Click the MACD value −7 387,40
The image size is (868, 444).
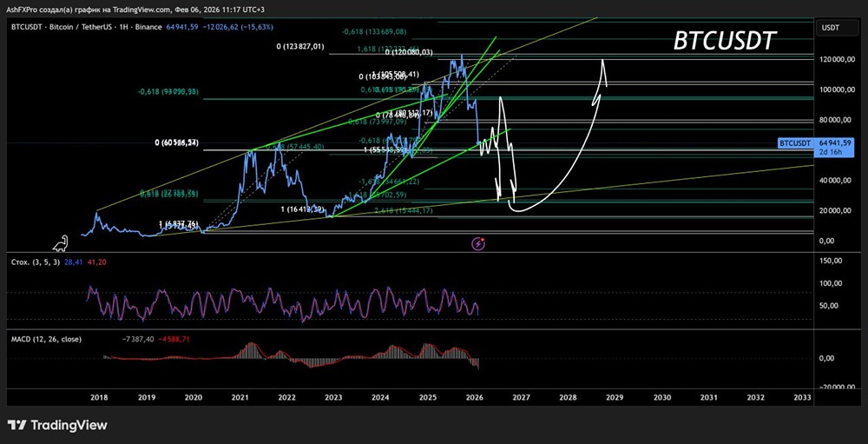(140, 339)
